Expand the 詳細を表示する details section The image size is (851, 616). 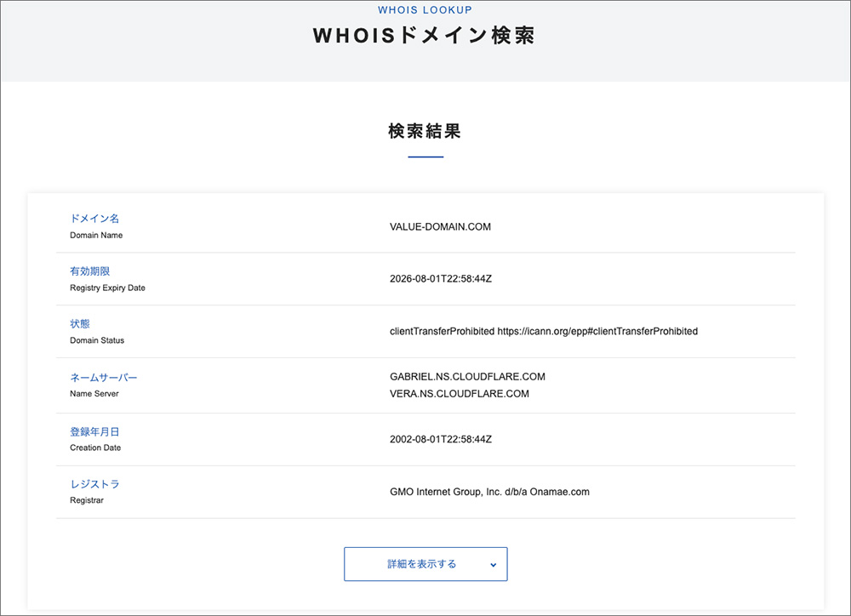(425, 563)
